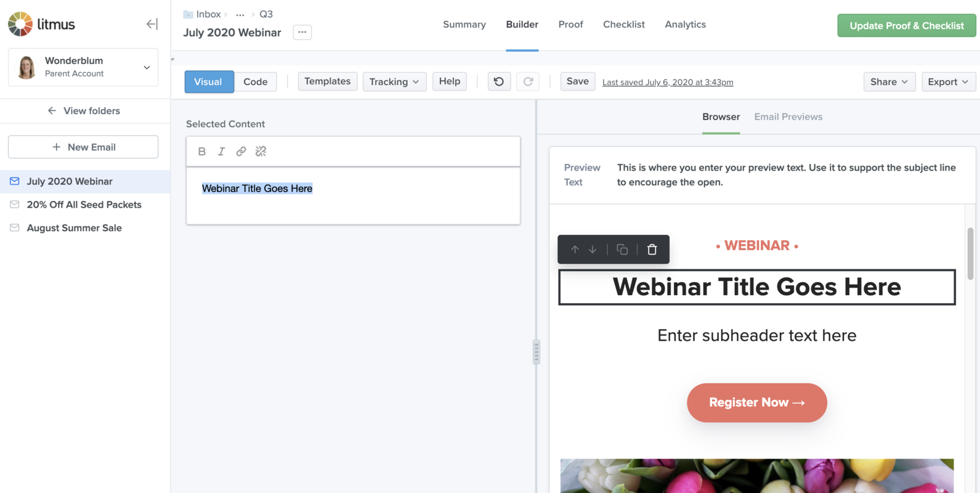
Task: Switch to the Checklist tab
Action: pyautogui.click(x=624, y=25)
